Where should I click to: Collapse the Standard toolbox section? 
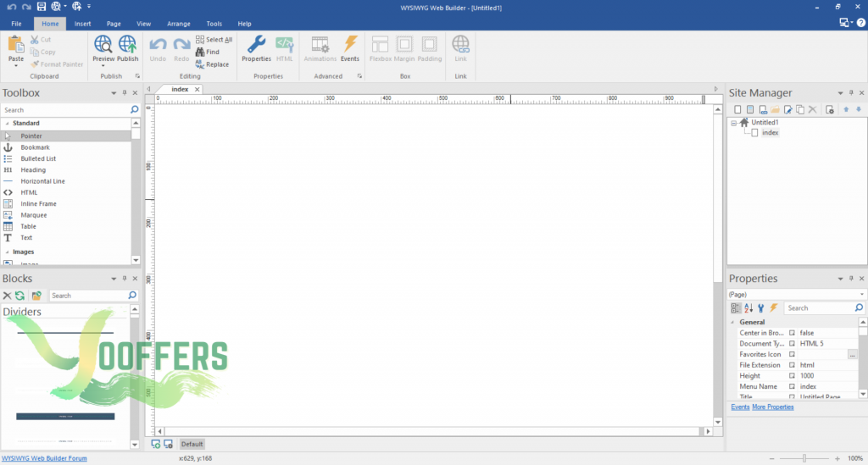(7, 124)
